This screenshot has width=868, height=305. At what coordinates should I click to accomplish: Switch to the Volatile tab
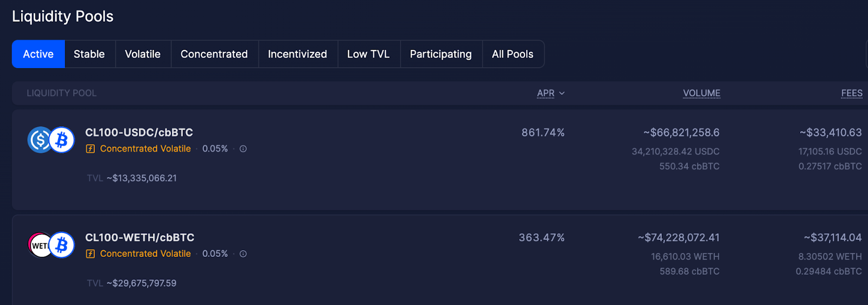tap(143, 54)
